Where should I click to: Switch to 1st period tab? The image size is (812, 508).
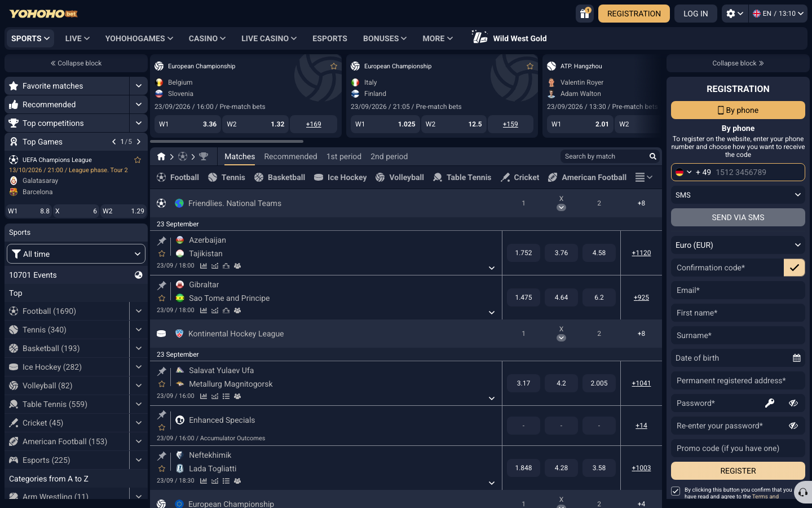(x=344, y=156)
